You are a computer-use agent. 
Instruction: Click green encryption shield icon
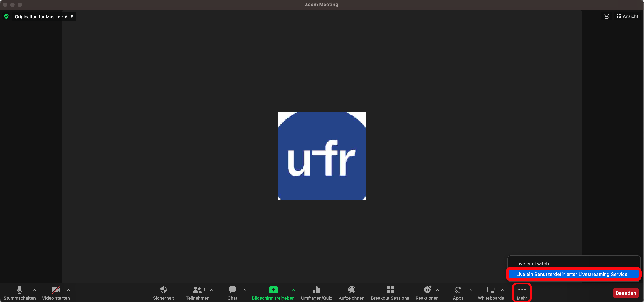pos(7,16)
